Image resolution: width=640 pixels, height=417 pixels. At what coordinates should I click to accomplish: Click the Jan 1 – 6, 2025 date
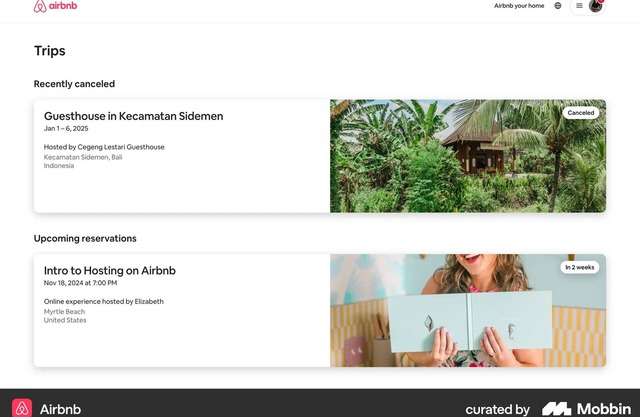(66, 129)
